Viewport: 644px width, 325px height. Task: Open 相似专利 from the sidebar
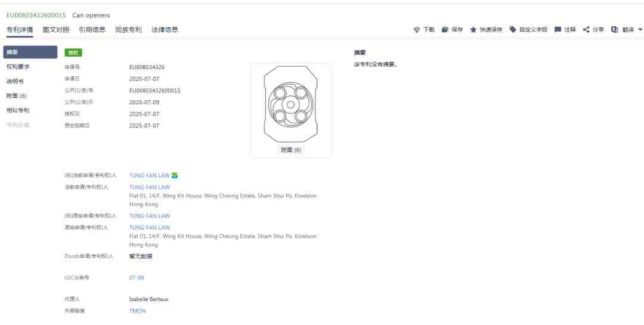click(x=18, y=110)
